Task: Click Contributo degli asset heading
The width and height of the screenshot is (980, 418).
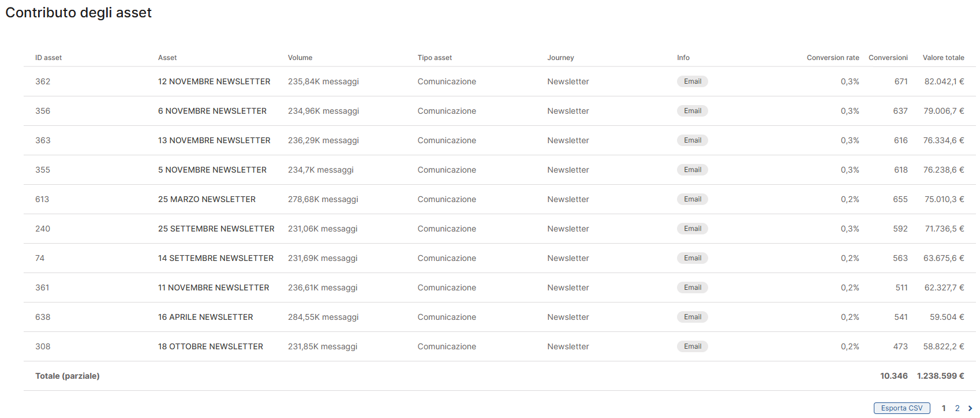Action: pyautogui.click(x=78, y=13)
